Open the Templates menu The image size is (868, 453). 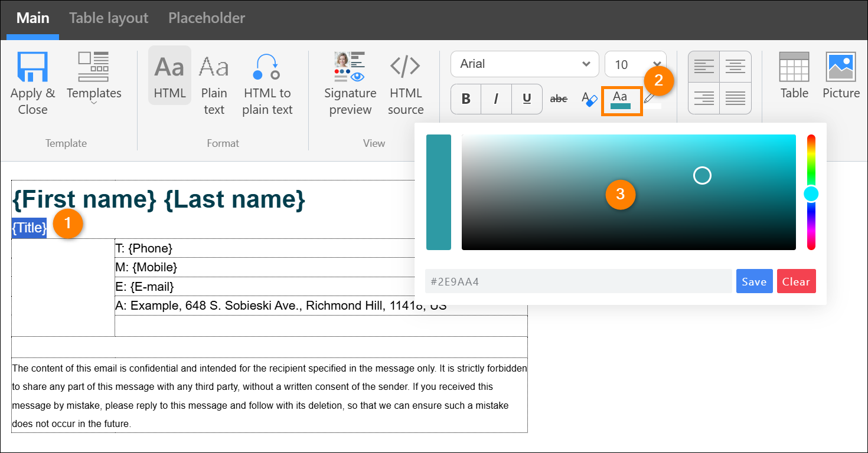(x=94, y=78)
